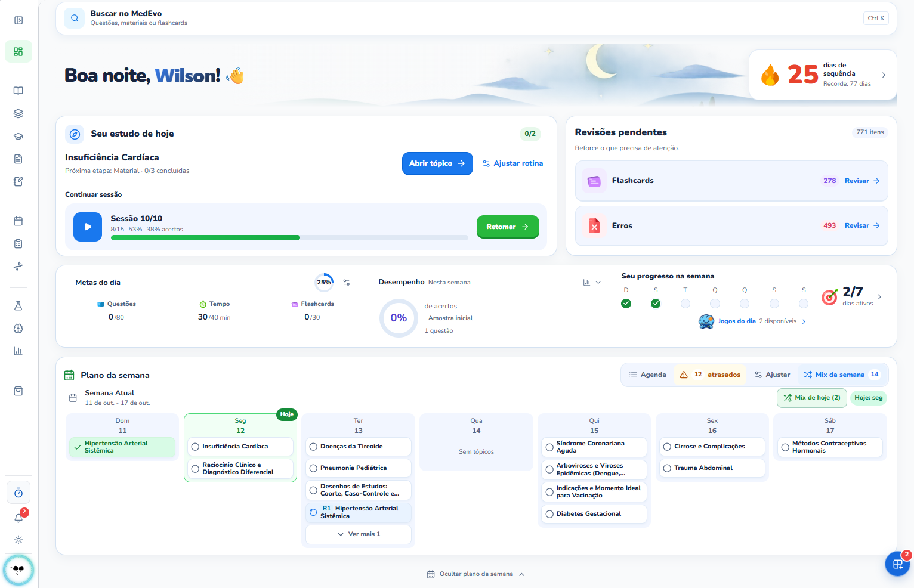Open the Metas do dia settings sliders icon
914x588 pixels.
pyautogui.click(x=347, y=283)
